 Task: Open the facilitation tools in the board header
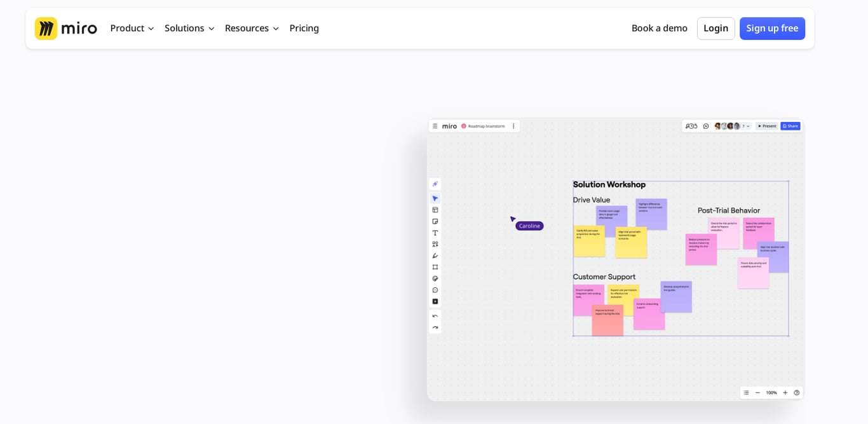coord(691,125)
